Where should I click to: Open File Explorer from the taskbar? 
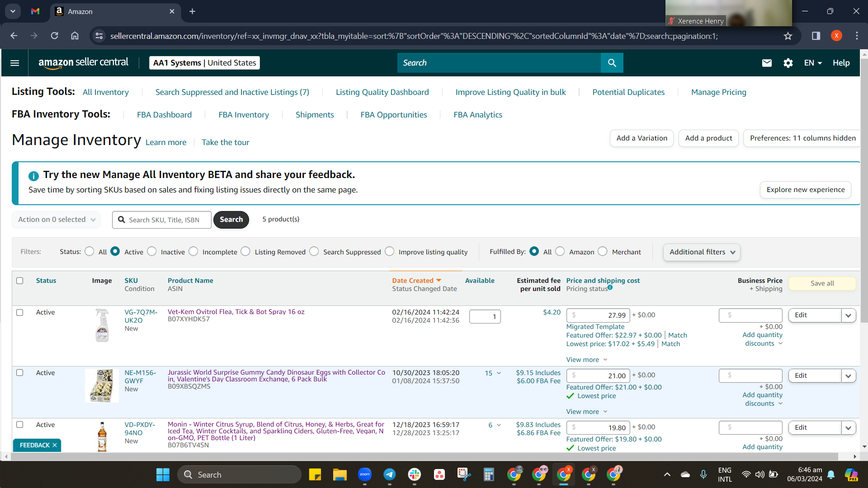[x=340, y=474]
